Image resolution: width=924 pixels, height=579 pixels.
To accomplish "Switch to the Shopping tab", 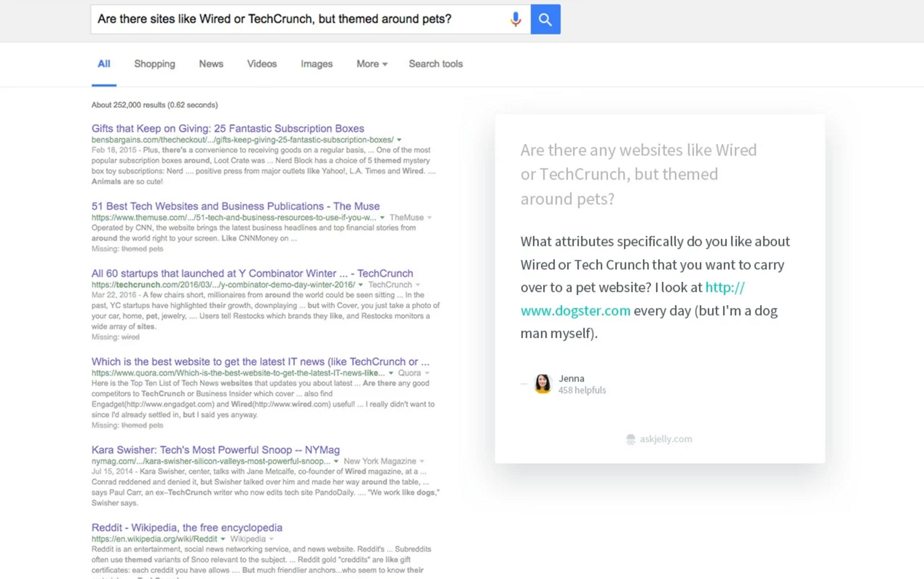I will [155, 64].
